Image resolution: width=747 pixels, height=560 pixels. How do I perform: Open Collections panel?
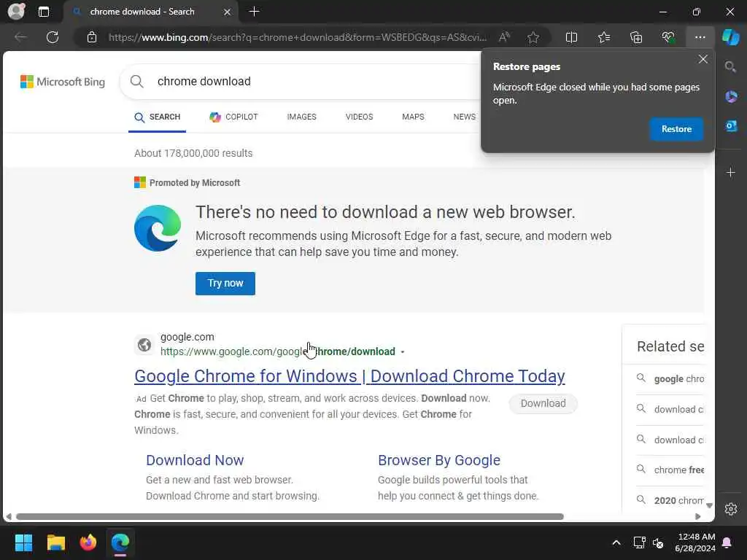coord(636,37)
